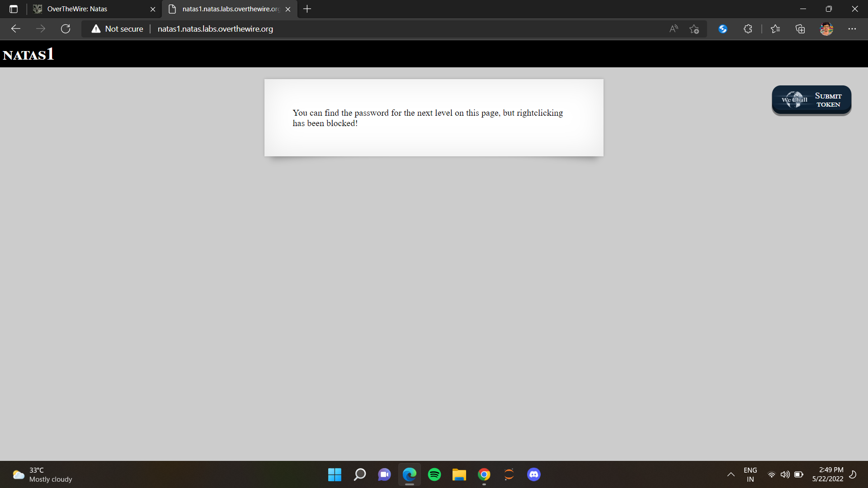Add this page to favorites star
This screenshot has height=488, width=868.
[694, 29]
